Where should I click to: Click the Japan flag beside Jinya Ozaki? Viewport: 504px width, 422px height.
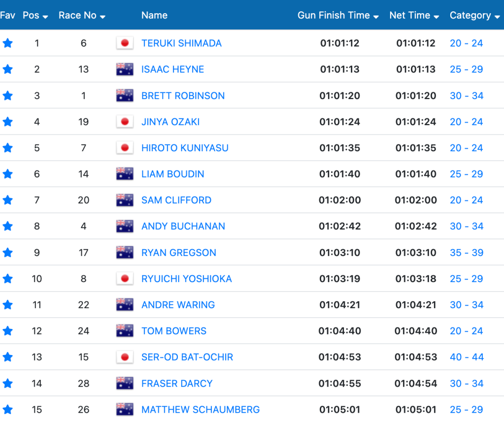tap(125, 122)
